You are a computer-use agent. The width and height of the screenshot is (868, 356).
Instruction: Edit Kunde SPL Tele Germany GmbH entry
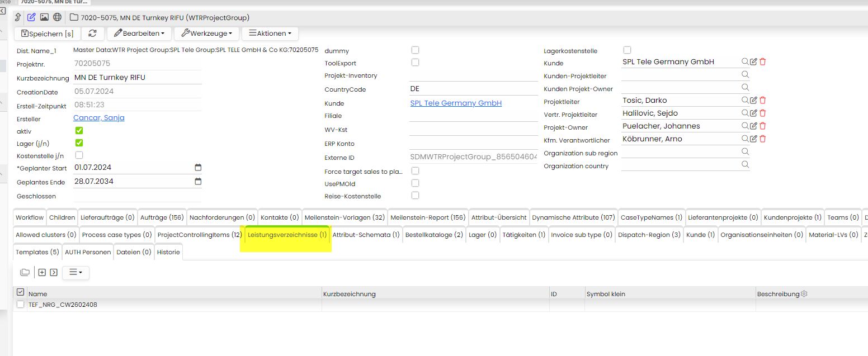pos(753,61)
